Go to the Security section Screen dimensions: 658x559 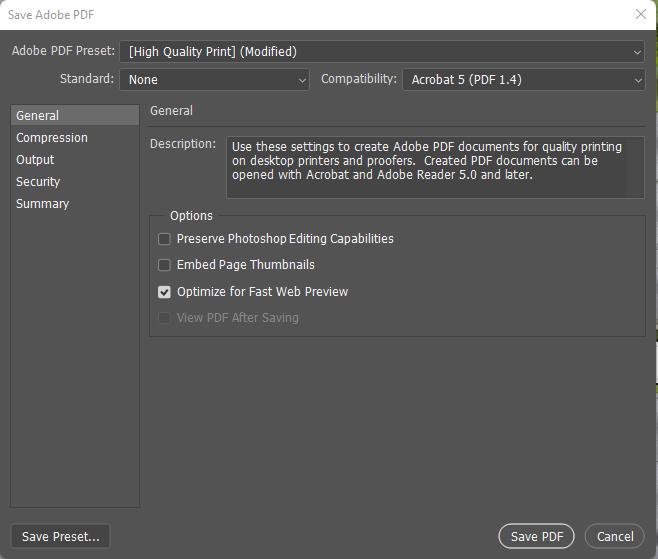tap(75, 182)
